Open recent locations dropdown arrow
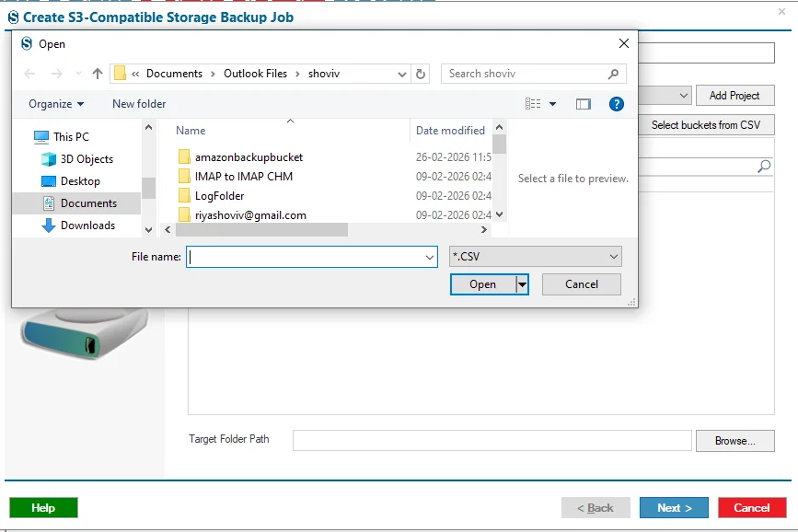The image size is (798, 532). [x=78, y=74]
